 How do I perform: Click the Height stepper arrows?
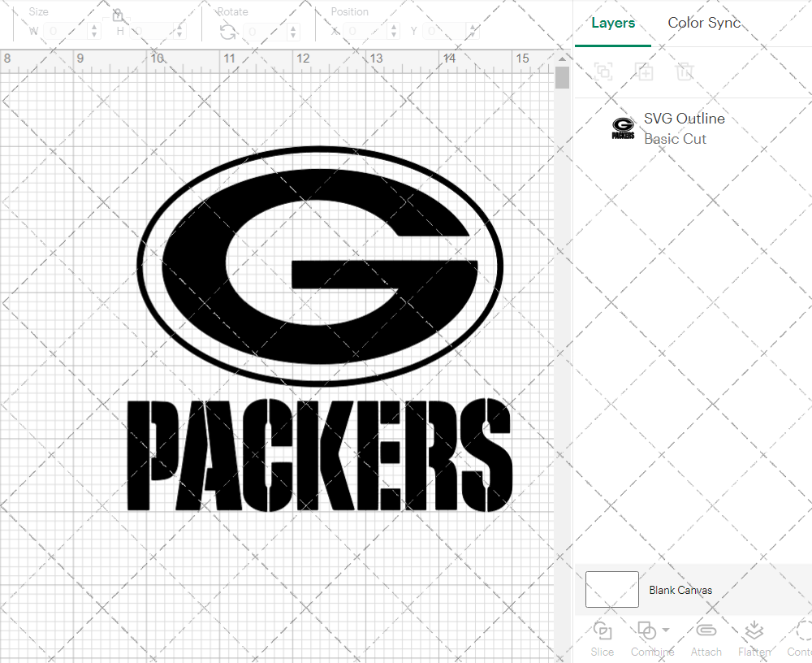(179, 32)
